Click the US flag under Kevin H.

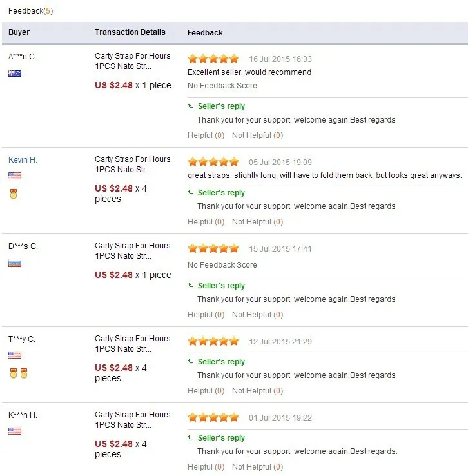[x=15, y=175]
